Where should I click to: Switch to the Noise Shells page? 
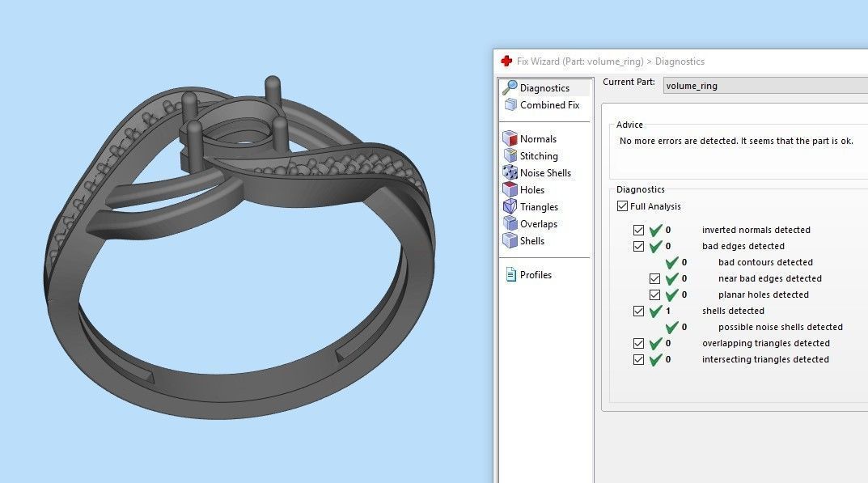545,173
